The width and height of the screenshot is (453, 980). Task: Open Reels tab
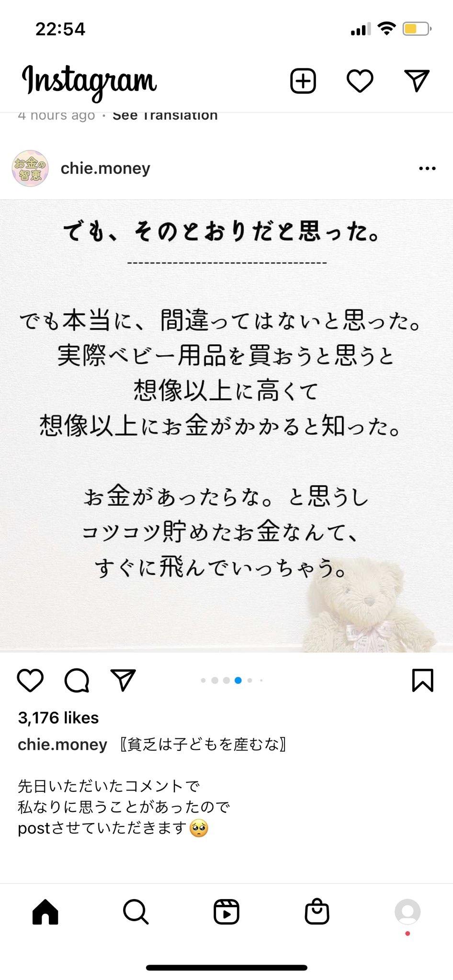(226, 912)
